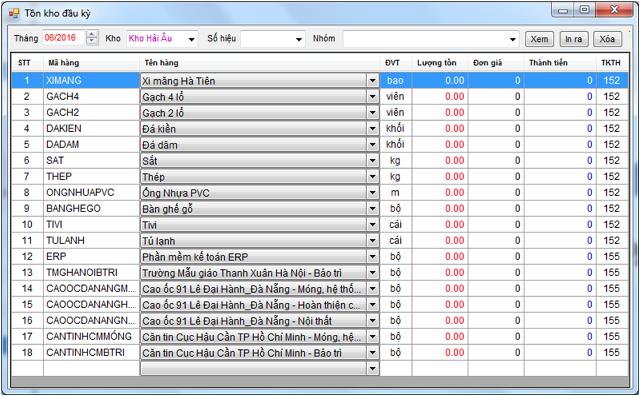Select the CANTINHCMMÓNG code cell
640x396 pixels.
[x=91, y=336]
